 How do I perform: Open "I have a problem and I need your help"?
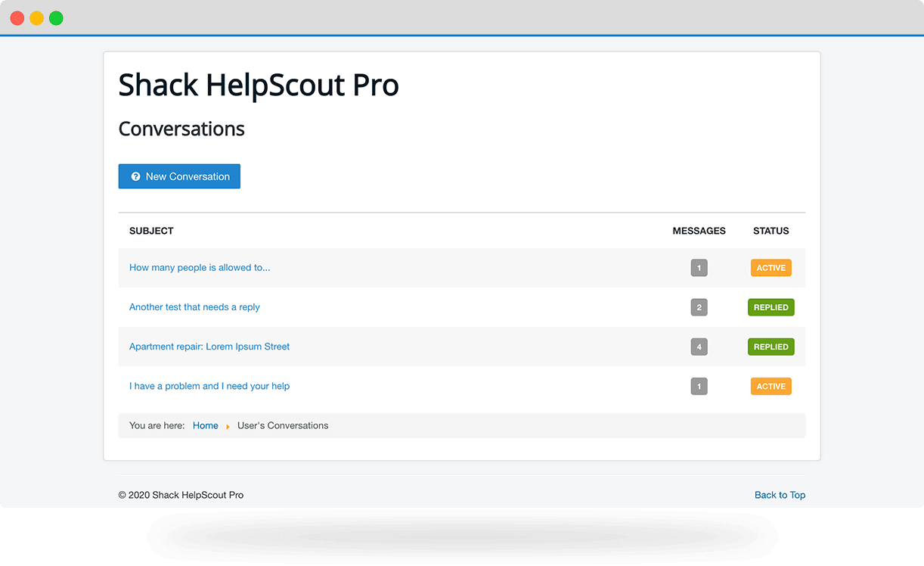tap(209, 386)
